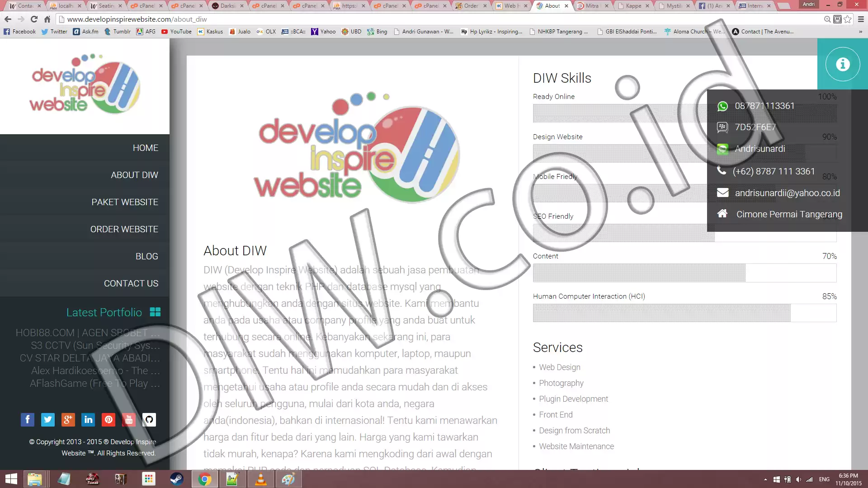
Task: Open the Google Plus social icon in sidebar
Action: tap(68, 420)
